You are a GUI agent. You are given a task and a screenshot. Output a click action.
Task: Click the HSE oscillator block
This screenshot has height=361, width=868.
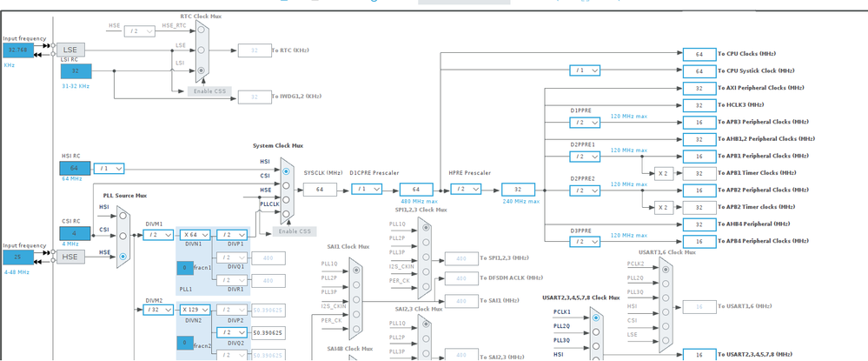[x=70, y=257]
